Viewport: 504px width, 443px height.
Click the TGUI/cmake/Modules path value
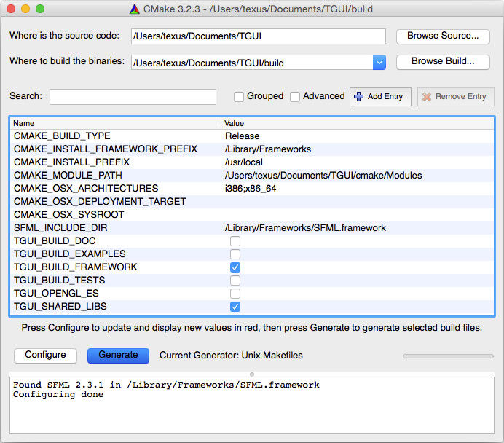(x=323, y=176)
